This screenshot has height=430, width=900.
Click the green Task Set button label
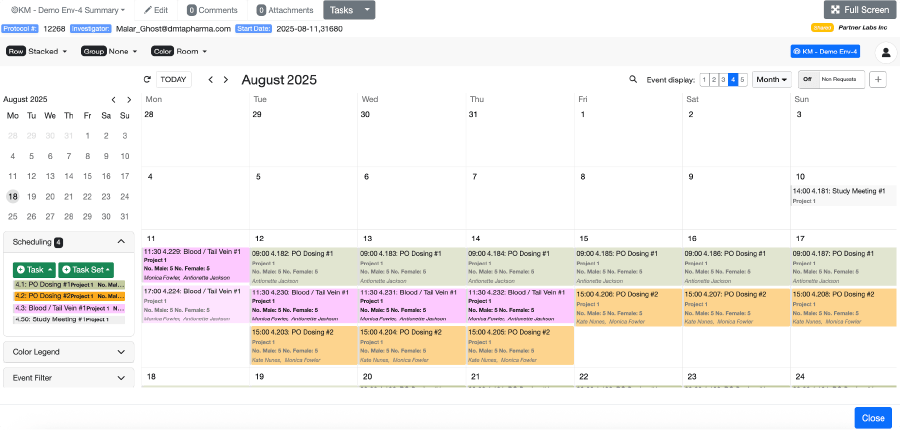click(88, 270)
